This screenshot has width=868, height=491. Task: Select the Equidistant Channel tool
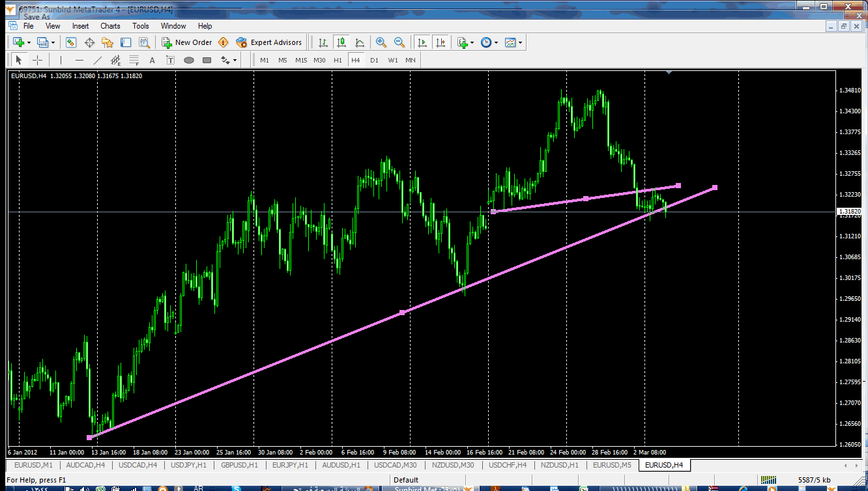116,60
